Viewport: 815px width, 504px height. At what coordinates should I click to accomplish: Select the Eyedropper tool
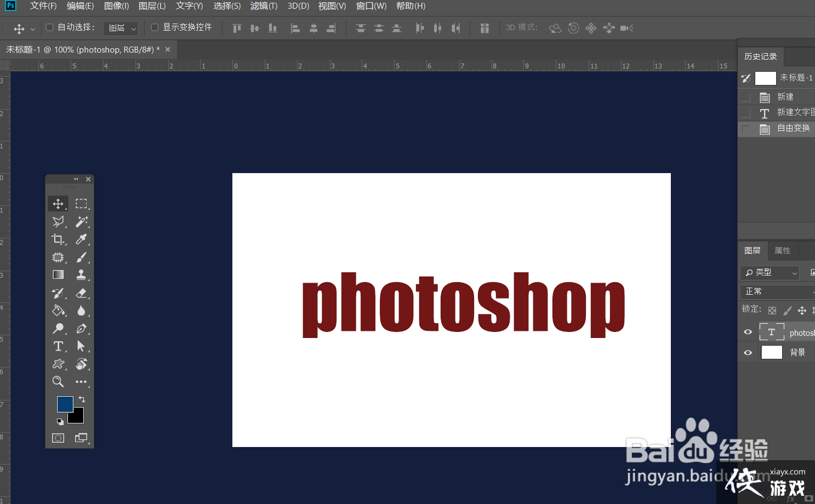(81, 239)
